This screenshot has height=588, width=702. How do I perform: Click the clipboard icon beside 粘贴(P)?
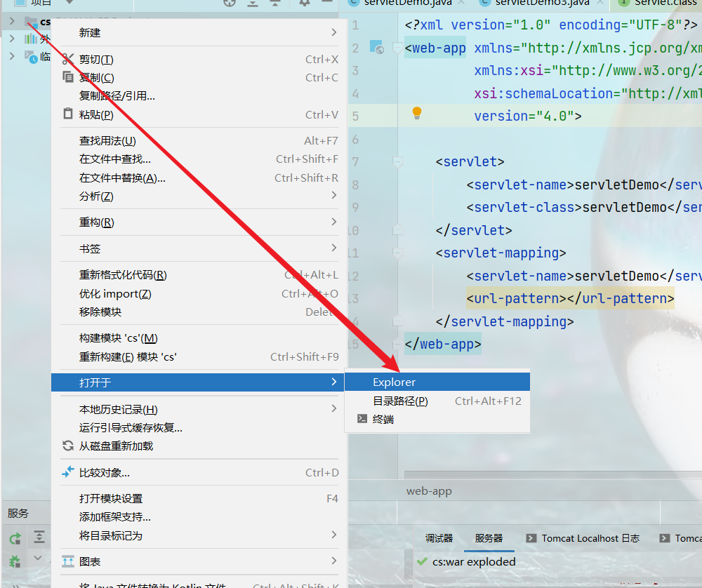click(x=67, y=114)
